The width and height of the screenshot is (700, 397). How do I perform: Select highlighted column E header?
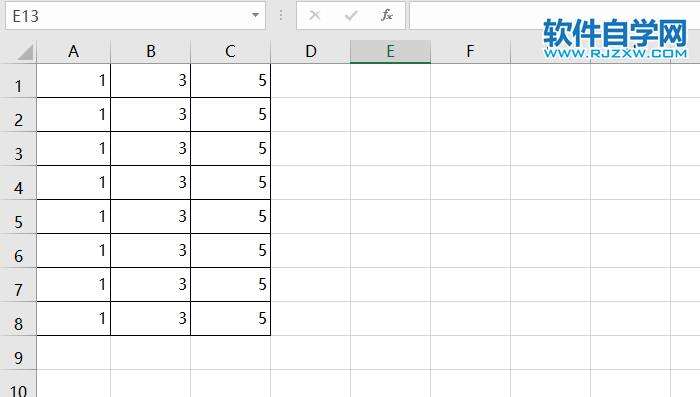(x=391, y=51)
